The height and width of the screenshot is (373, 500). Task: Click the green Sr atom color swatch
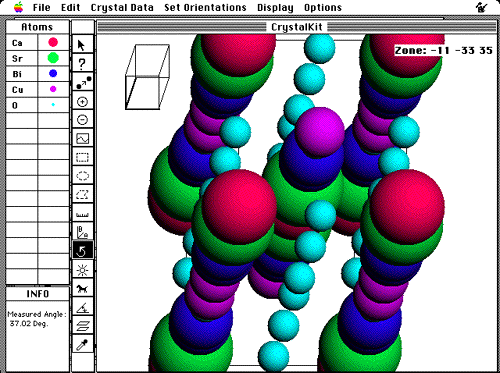53,58
